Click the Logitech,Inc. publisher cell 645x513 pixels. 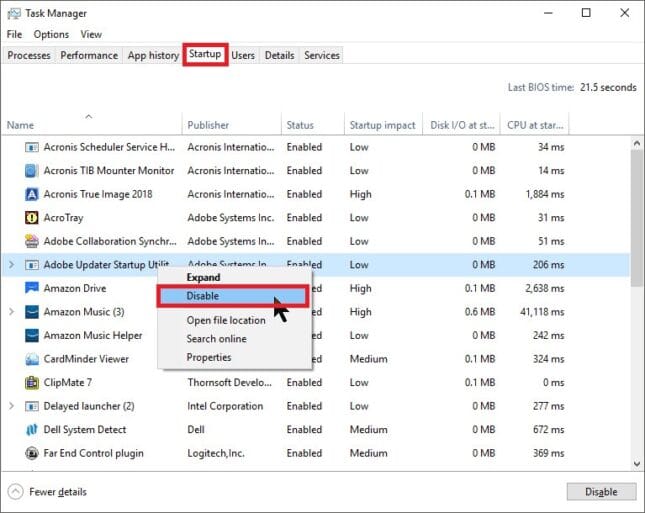coord(216,453)
